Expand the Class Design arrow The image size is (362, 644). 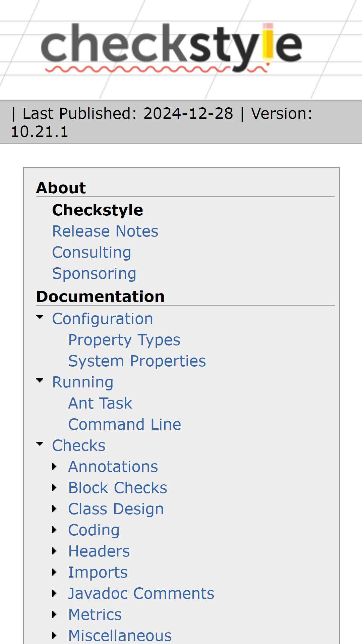54,509
